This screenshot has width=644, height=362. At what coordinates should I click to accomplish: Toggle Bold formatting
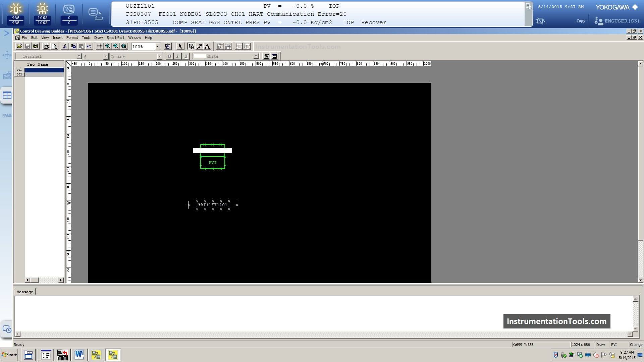[169, 56]
